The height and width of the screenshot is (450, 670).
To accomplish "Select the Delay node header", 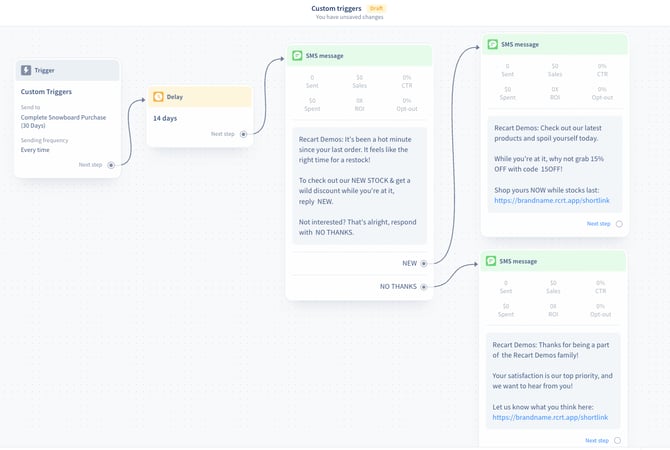I will point(200,97).
